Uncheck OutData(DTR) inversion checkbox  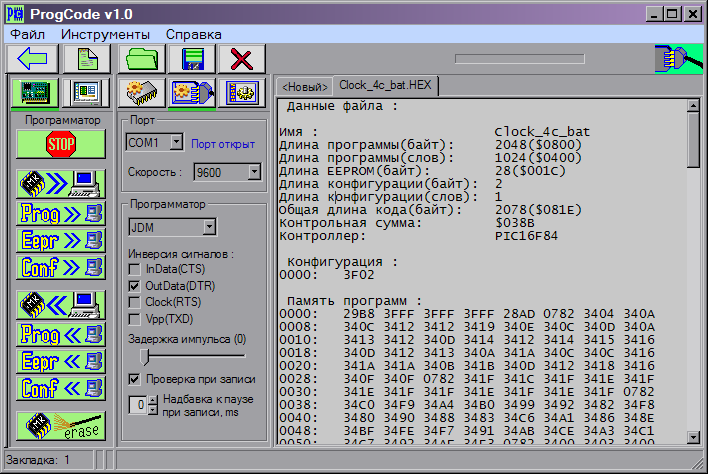[134, 286]
